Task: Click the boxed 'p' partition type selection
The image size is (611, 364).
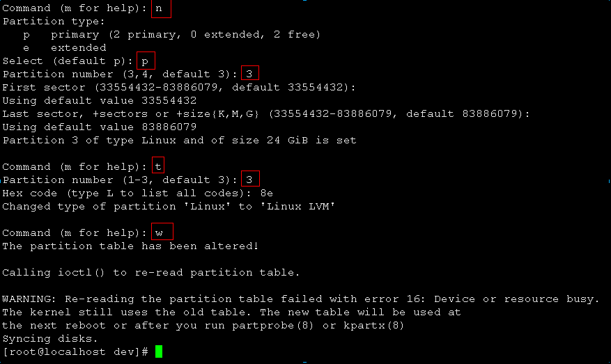Action: coord(146,61)
